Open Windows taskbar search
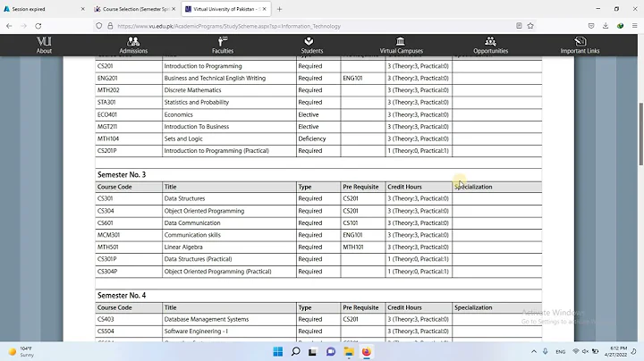 (x=295, y=351)
